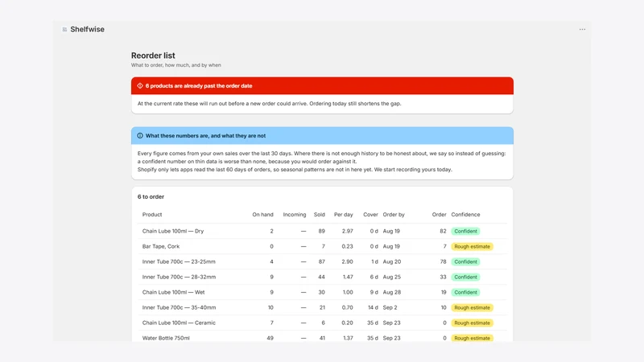Screen dimensions: 644x362
Task: Click sold value 87 for Inner Tube 23-25mm
Action: pos(321,261)
